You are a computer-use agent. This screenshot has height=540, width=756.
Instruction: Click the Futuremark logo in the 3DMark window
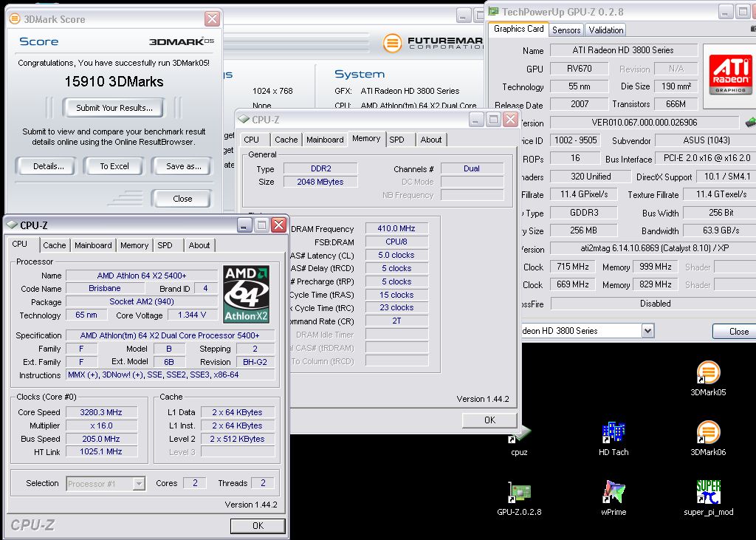pos(433,43)
